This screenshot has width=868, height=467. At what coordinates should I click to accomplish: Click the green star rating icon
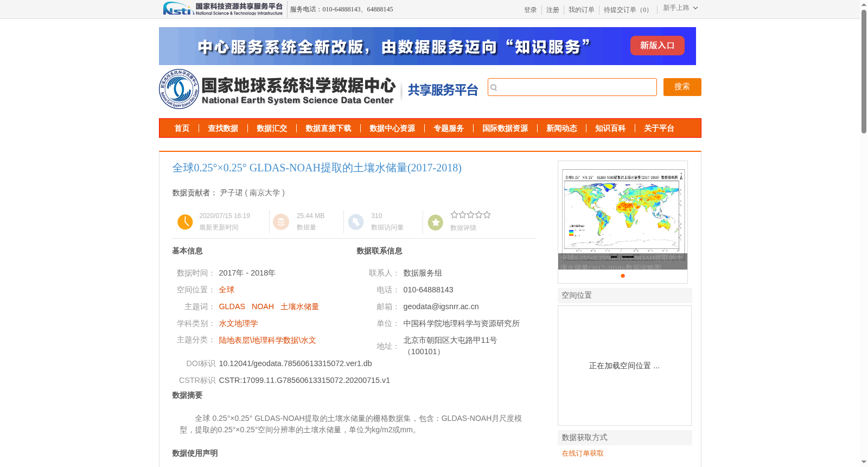[x=435, y=222]
